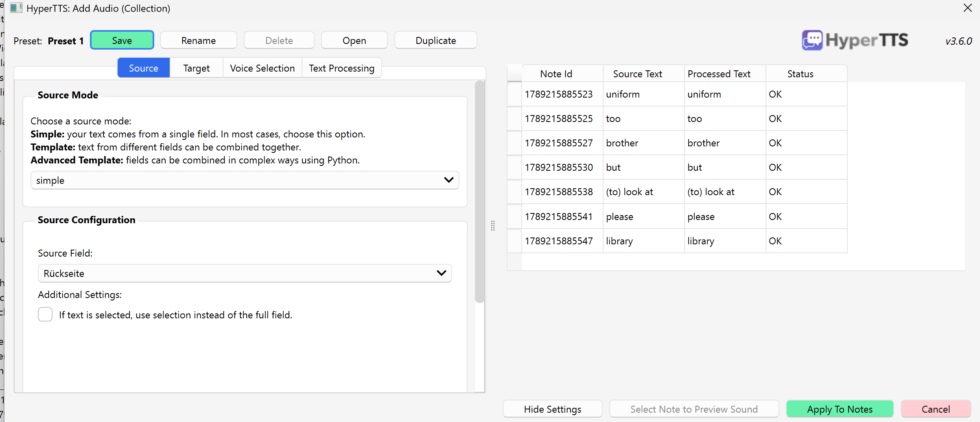Click version label v3.6.0
The image size is (980, 422).
pos(958,41)
